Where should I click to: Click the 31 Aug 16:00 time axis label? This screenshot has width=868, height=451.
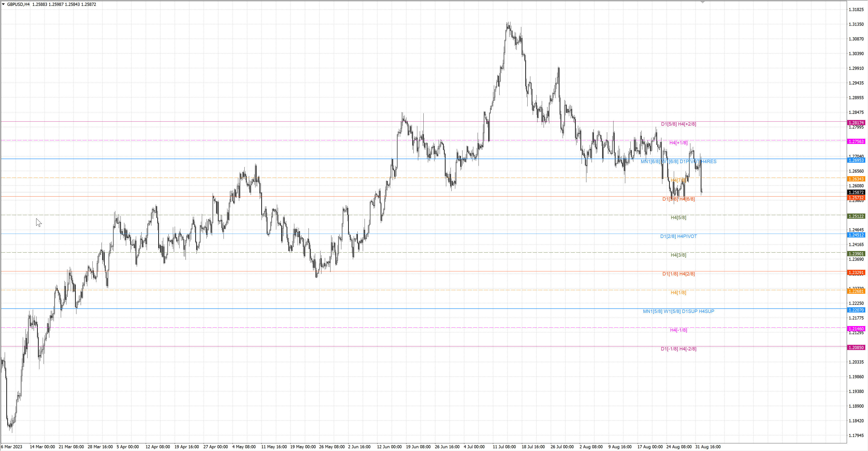coord(708,447)
